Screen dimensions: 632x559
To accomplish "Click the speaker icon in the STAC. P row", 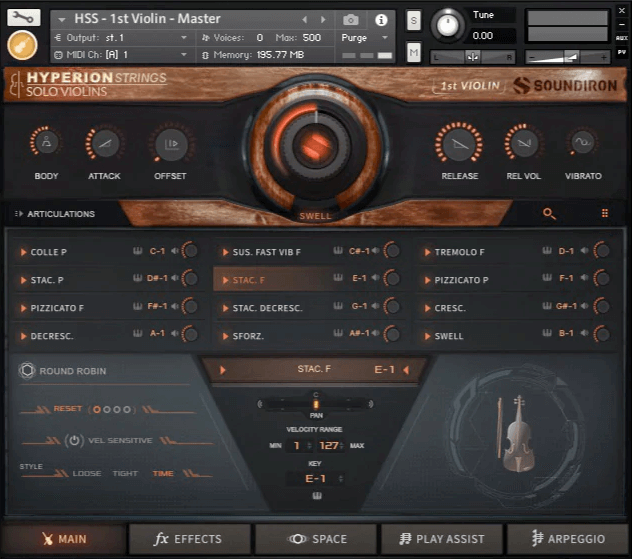I will pyautogui.click(x=175, y=278).
